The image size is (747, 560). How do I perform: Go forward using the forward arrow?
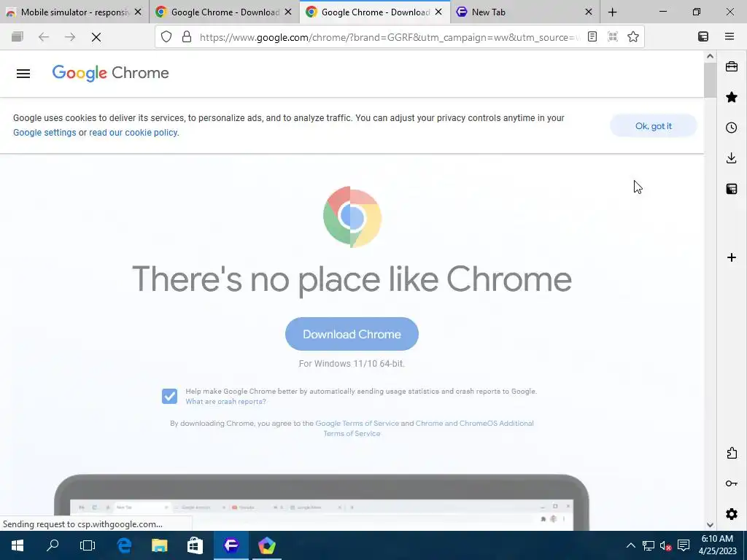click(69, 36)
